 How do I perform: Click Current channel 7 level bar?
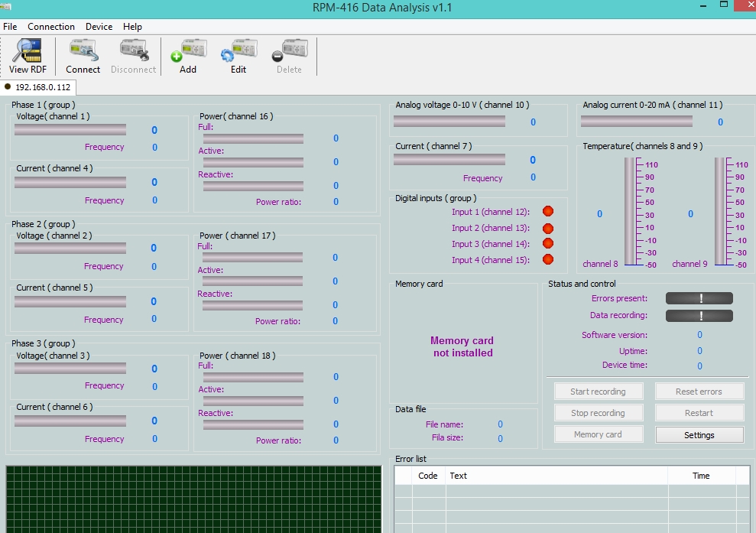449,159
